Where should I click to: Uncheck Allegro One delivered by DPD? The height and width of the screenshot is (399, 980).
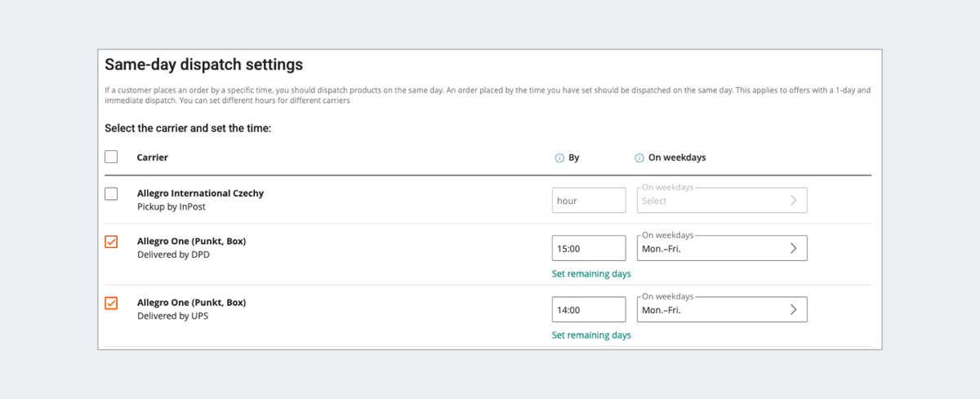point(111,242)
